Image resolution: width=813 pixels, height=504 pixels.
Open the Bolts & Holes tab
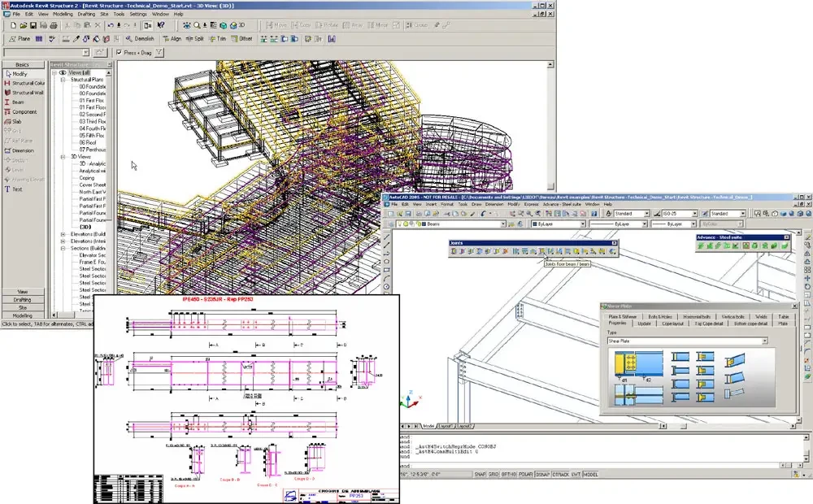[x=660, y=316]
